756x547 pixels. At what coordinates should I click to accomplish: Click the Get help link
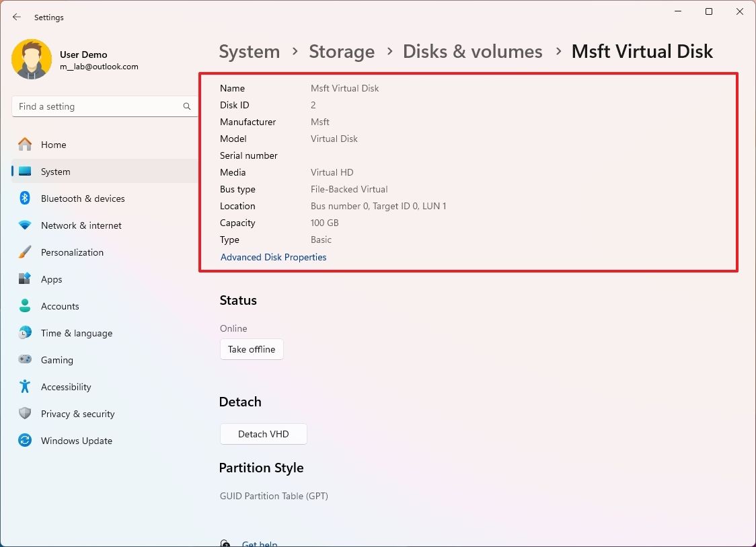(260, 544)
